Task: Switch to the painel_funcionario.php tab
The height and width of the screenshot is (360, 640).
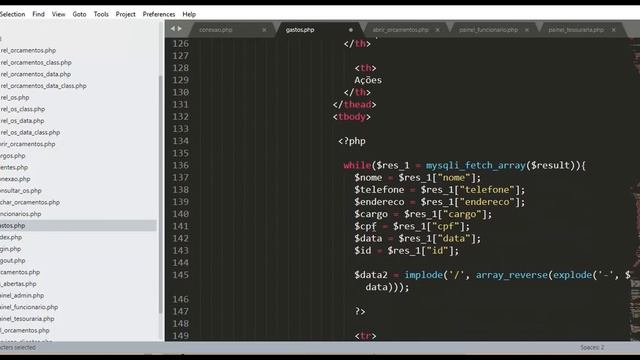Action: pos(488,30)
